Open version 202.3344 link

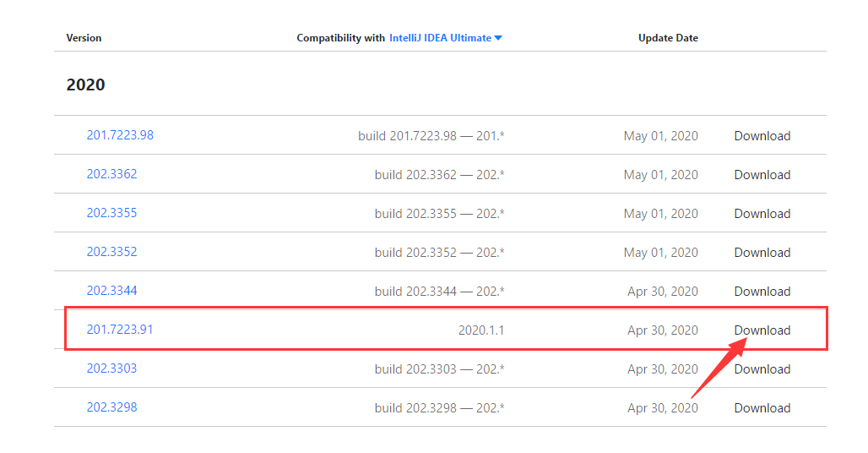point(111,290)
